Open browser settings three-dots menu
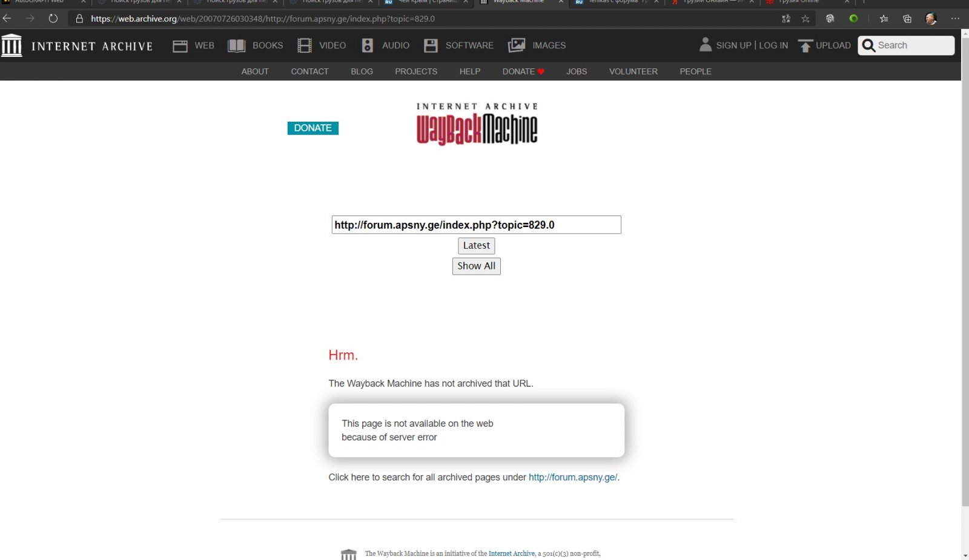This screenshot has height=560, width=969. (955, 19)
